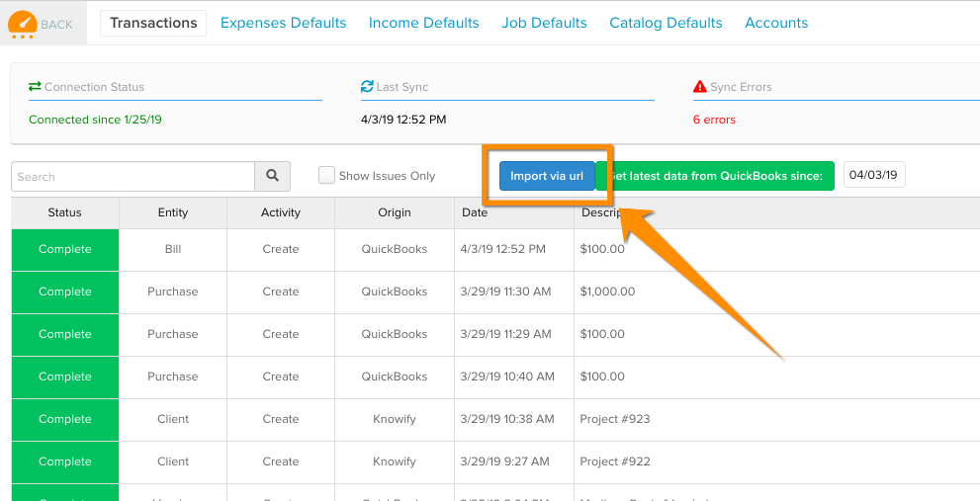Click the Bill entity cell

(173, 249)
